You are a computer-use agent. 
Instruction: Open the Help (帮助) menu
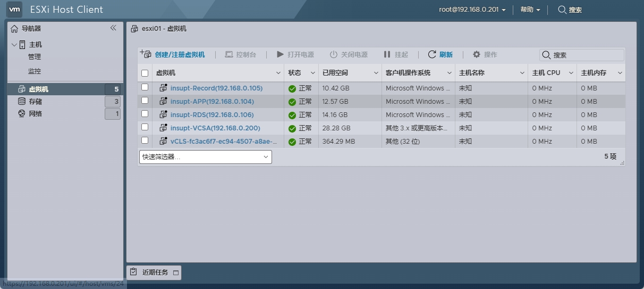tap(530, 10)
